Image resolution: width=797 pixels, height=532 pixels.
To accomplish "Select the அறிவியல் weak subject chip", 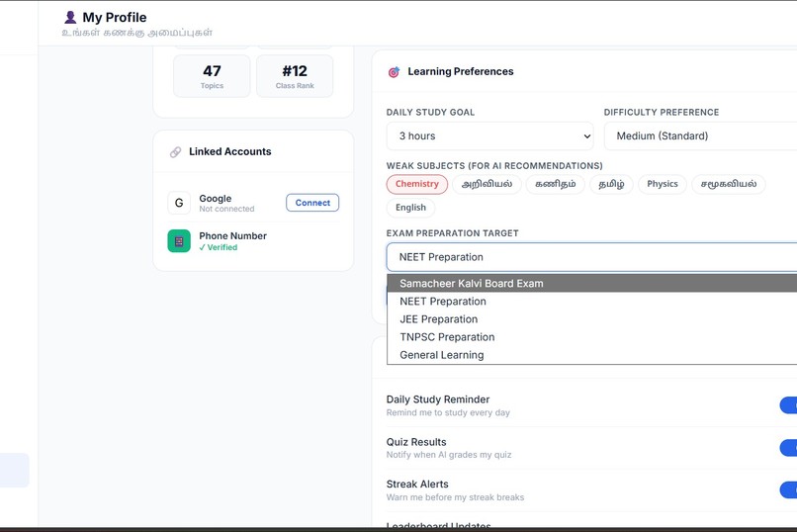I will tap(487, 184).
